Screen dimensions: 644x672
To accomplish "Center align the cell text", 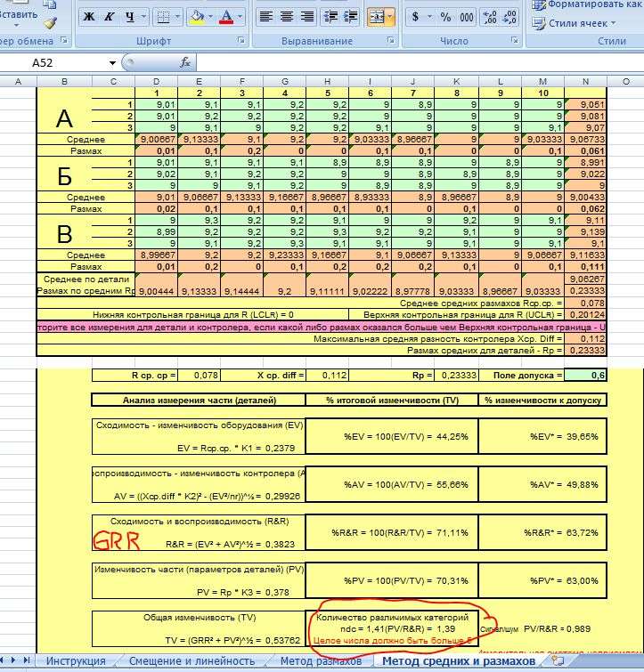I will [x=287, y=17].
